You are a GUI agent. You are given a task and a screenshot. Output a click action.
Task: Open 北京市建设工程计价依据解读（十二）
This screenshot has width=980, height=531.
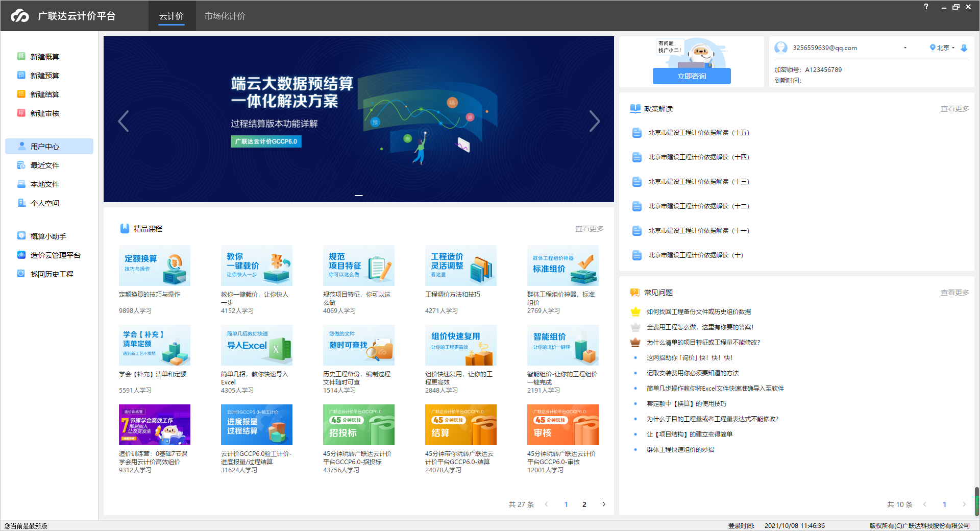[x=699, y=206]
